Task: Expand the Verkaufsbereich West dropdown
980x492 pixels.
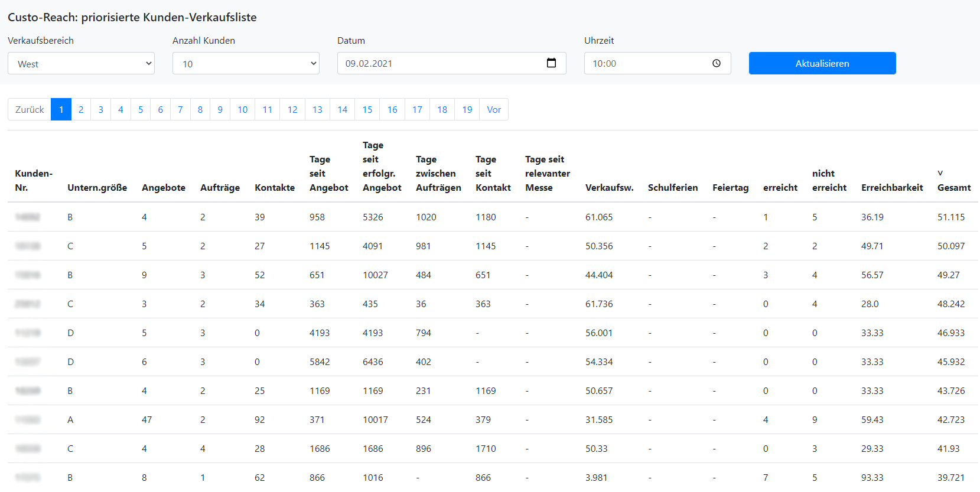Action: 81,63
